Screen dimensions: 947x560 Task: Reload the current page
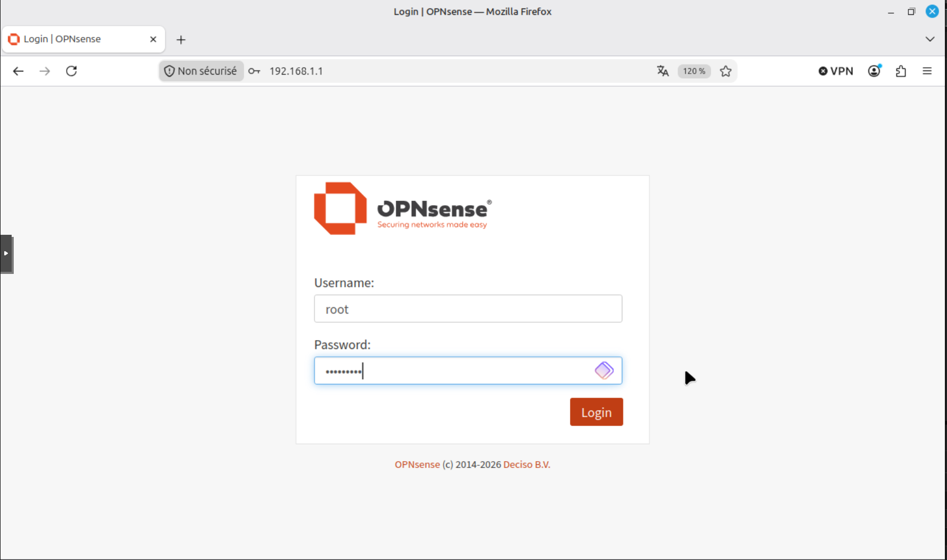click(71, 71)
